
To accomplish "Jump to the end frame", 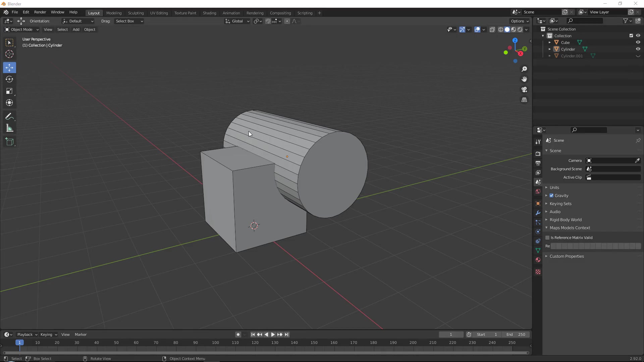I will click(286, 335).
